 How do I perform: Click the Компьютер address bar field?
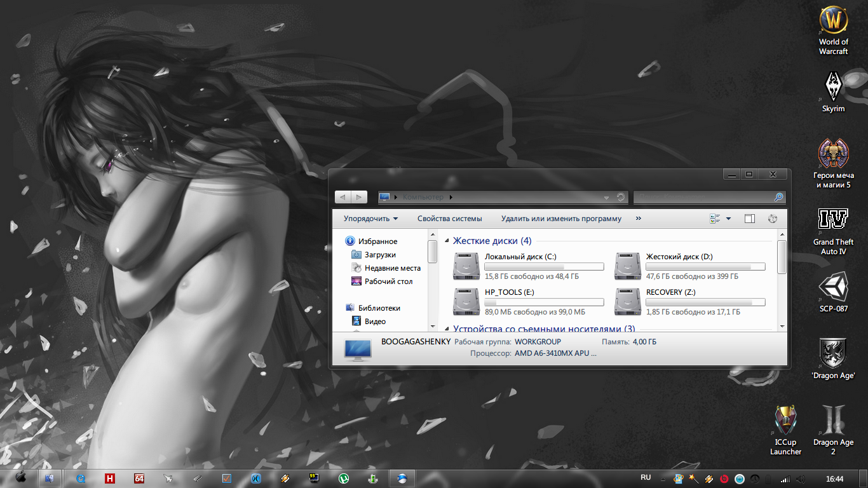click(503, 198)
